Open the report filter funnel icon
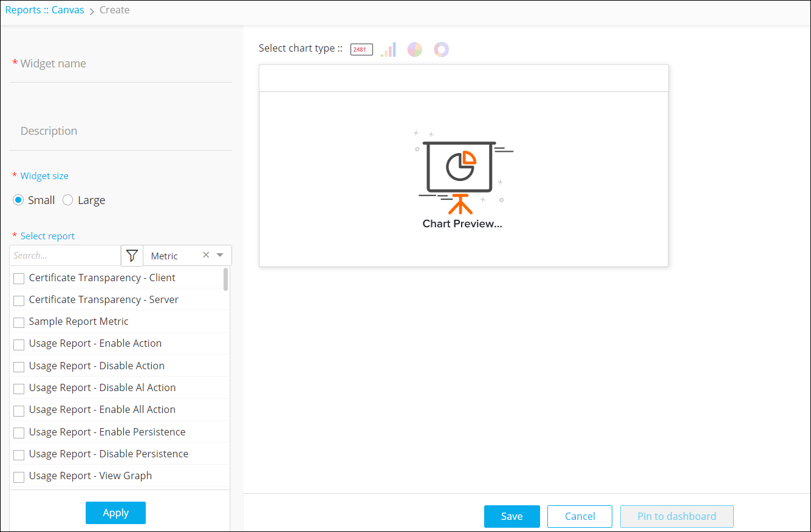The width and height of the screenshot is (811, 532). 132,256
